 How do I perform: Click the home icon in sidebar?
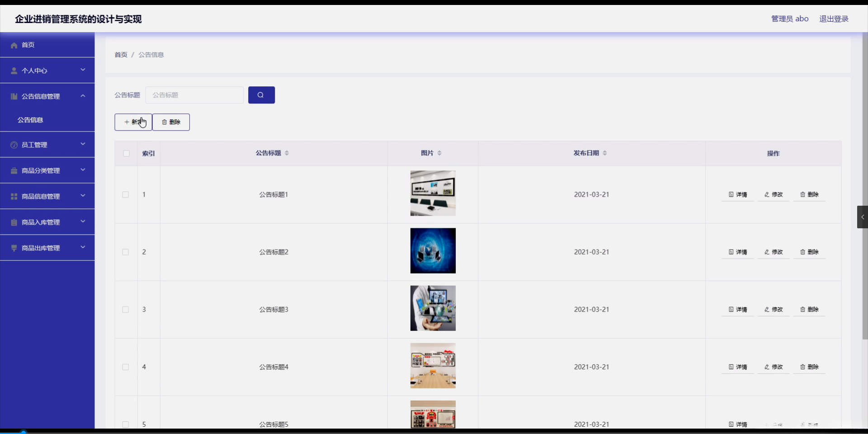point(14,45)
